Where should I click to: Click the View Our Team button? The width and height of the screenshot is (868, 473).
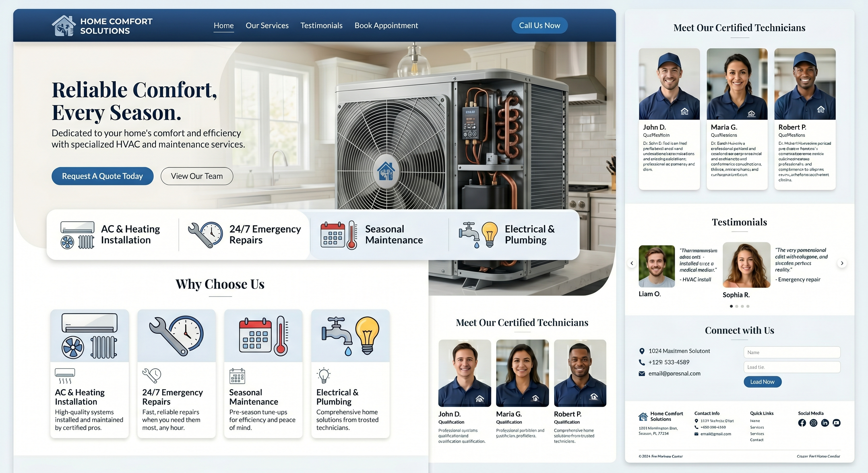[x=197, y=176]
